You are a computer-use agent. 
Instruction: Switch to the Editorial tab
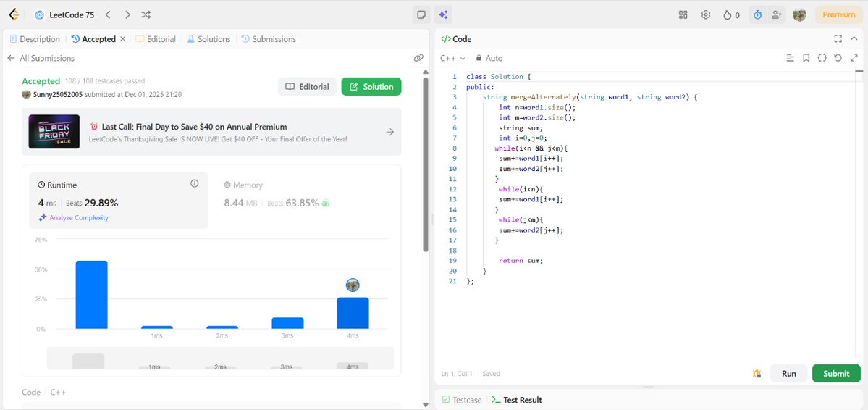pyautogui.click(x=156, y=39)
